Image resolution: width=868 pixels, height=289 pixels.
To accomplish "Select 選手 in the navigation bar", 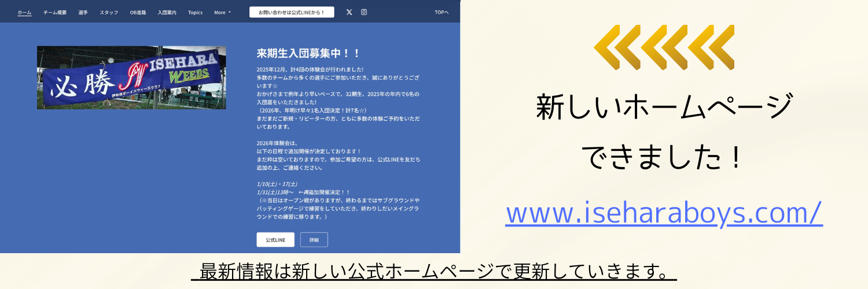I will pos(83,12).
